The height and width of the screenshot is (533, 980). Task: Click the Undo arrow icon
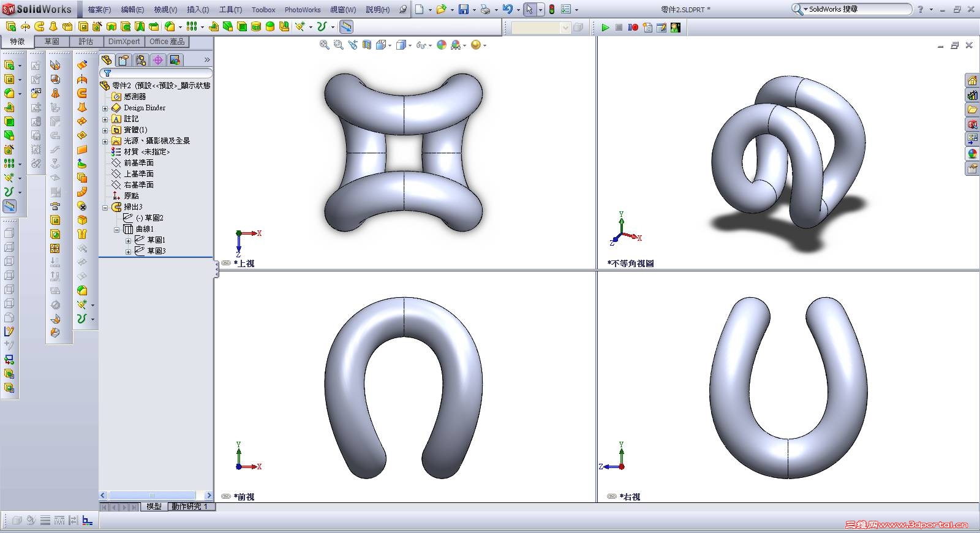[x=507, y=9]
